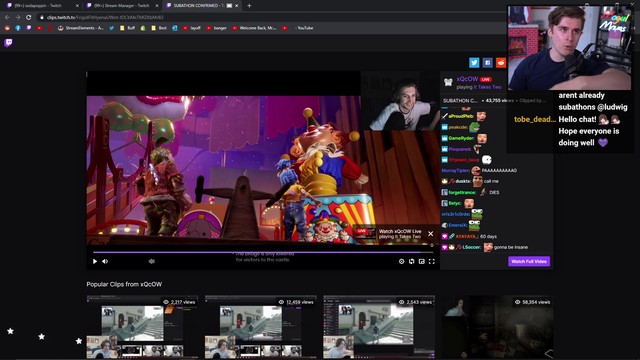
Task: Share the clip on Facebook
Action: [487, 62]
